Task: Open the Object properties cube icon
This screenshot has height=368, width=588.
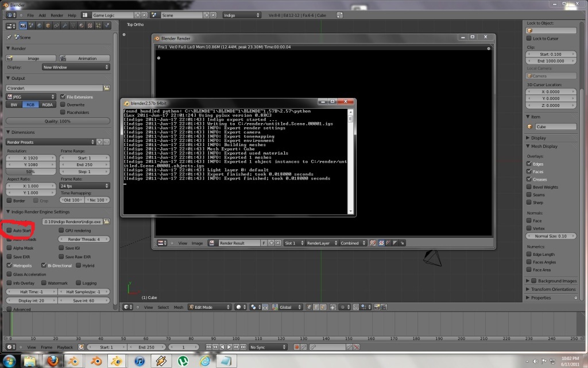Action: [48, 26]
